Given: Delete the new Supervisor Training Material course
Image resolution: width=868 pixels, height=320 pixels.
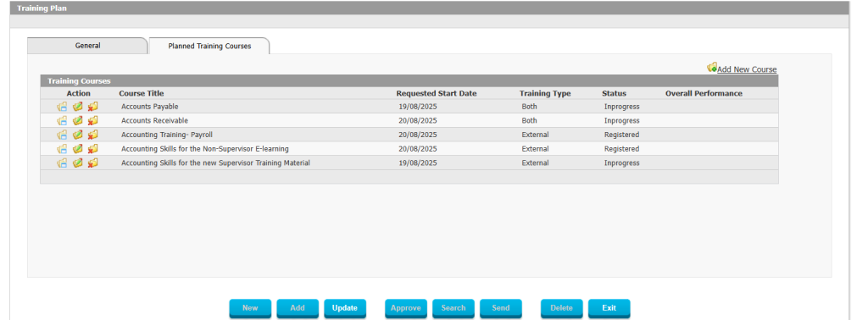Looking at the screenshot, I should pos(92,163).
